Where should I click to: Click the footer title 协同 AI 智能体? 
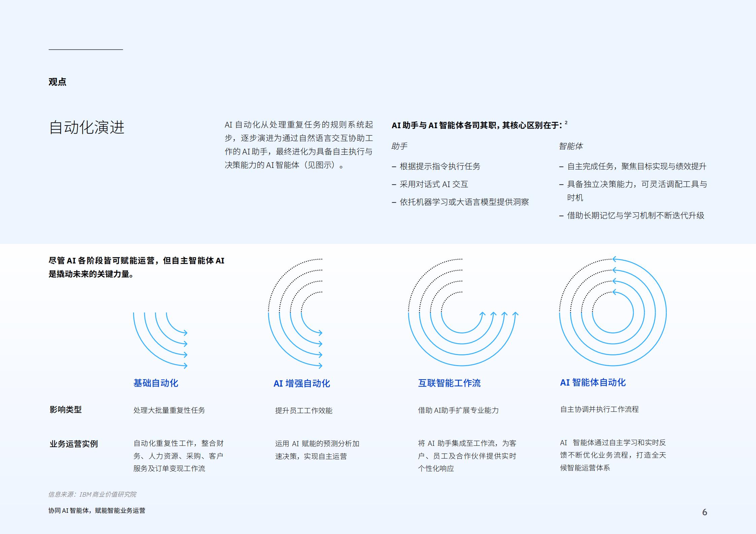coord(97,510)
